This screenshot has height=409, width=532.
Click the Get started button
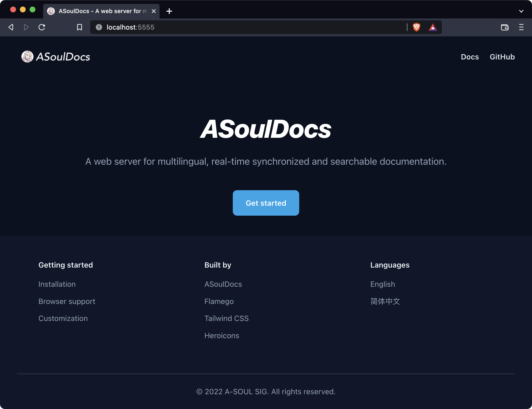(x=266, y=203)
